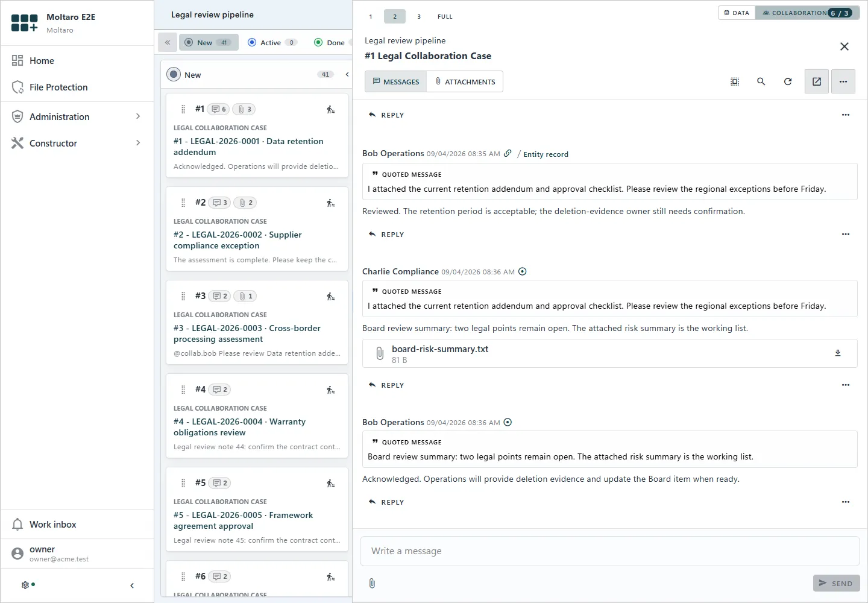Open assignee icon on card #1

(331, 110)
